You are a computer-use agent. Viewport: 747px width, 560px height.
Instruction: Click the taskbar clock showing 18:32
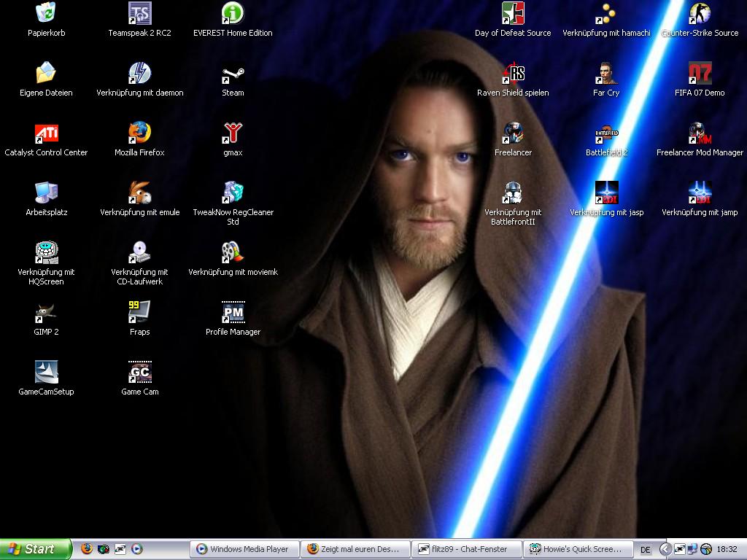(727, 549)
